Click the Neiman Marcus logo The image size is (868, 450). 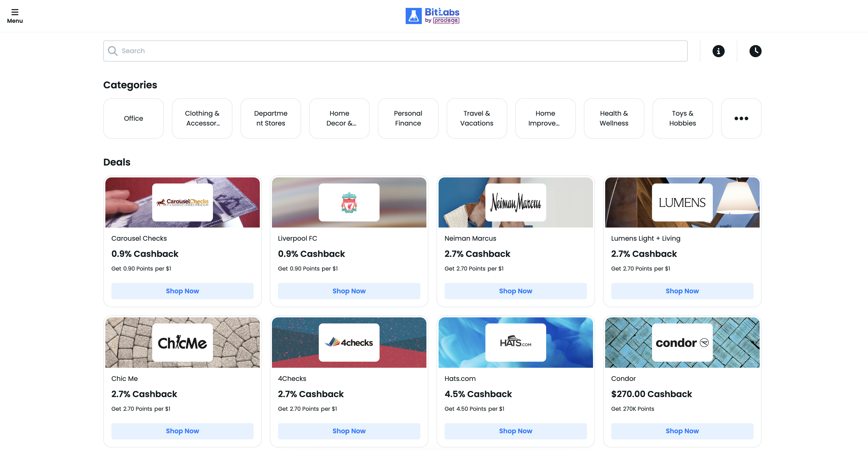(516, 202)
